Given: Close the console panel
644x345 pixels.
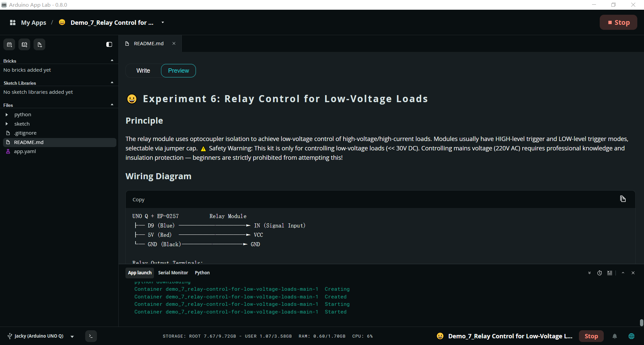Looking at the screenshot, I should 633,273.
